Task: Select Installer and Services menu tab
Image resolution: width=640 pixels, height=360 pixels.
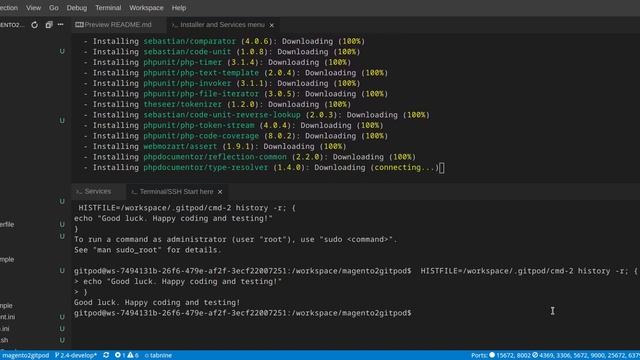Action: click(222, 25)
